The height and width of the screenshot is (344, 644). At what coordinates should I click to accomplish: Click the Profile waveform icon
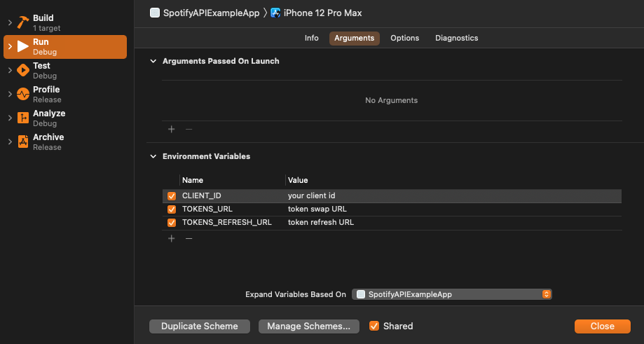coord(23,94)
